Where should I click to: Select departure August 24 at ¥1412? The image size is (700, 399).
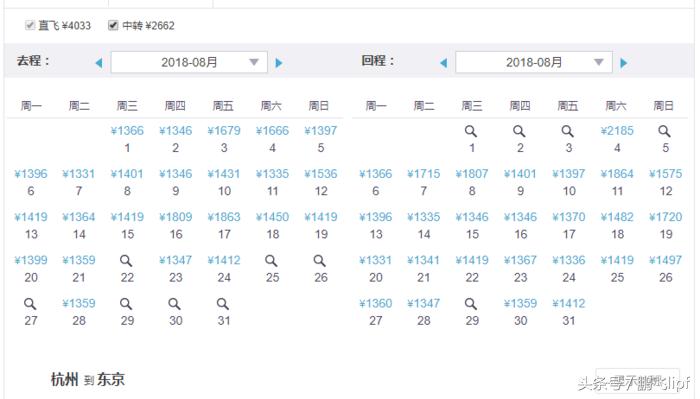click(x=224, y=260)
